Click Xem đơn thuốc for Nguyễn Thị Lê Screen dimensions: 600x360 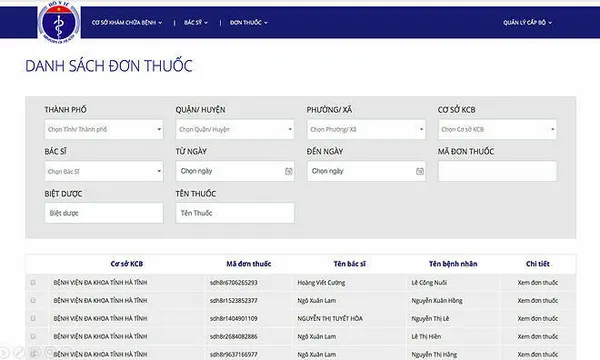click(538, 319)
